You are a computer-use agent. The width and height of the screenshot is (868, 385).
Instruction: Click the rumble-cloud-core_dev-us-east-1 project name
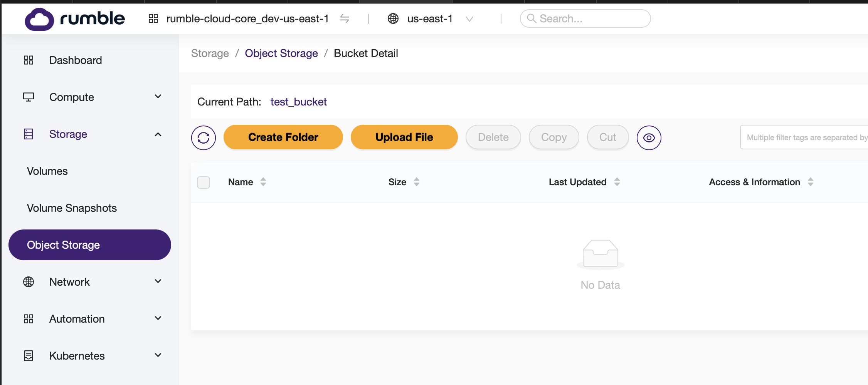tap(247, 18)
